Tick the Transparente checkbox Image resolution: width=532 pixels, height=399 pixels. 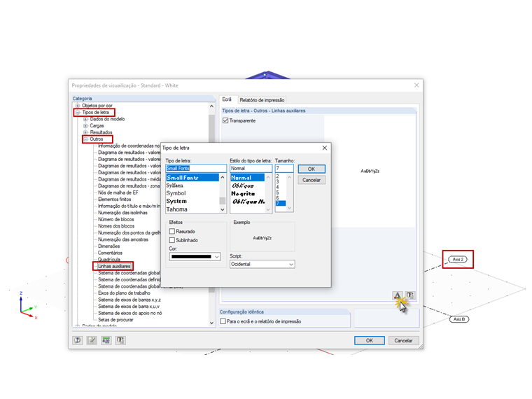click(225, 120)
